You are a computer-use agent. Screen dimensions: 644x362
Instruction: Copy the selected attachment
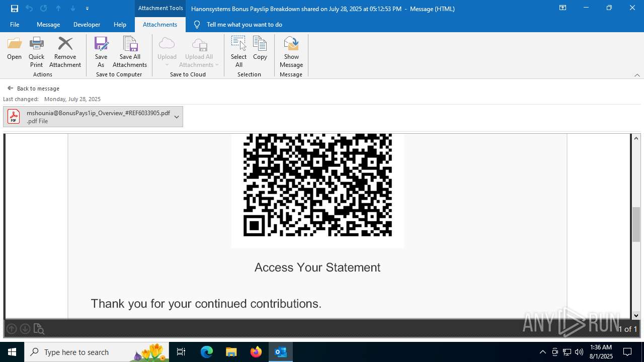[x=260, y=49]
